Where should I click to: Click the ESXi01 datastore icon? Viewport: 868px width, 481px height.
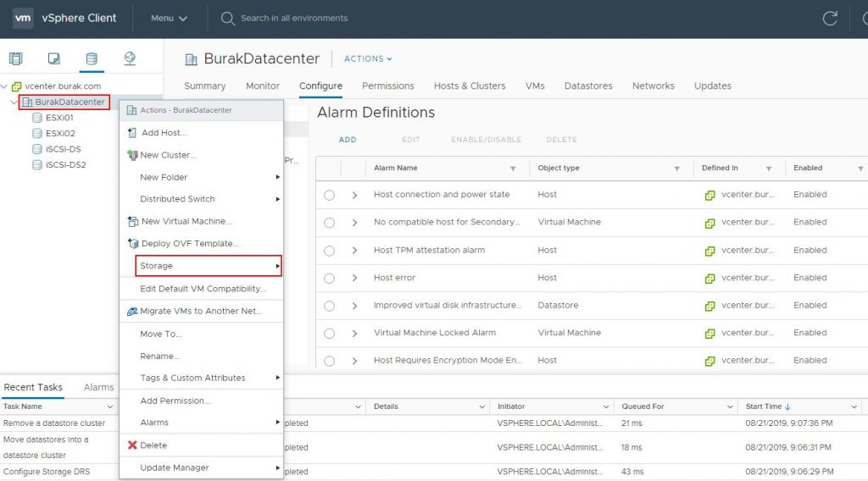[x=37, y=117]
